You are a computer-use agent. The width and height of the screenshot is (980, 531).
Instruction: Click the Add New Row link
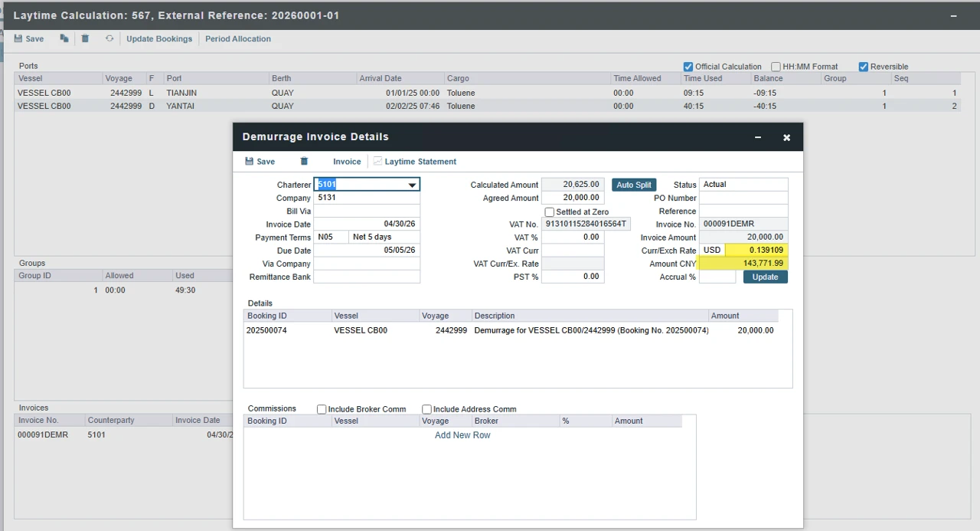pos(462,435)
